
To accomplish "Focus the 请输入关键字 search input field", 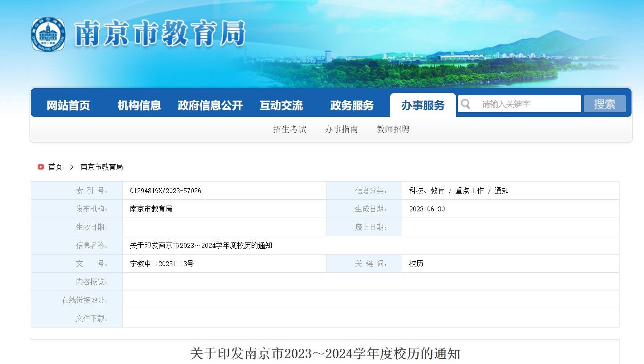I will [519, 104].
